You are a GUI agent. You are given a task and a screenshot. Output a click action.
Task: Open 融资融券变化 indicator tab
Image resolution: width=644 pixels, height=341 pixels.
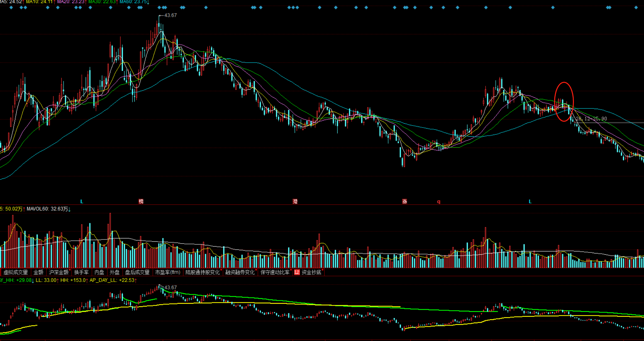click(x=240, y=272)
